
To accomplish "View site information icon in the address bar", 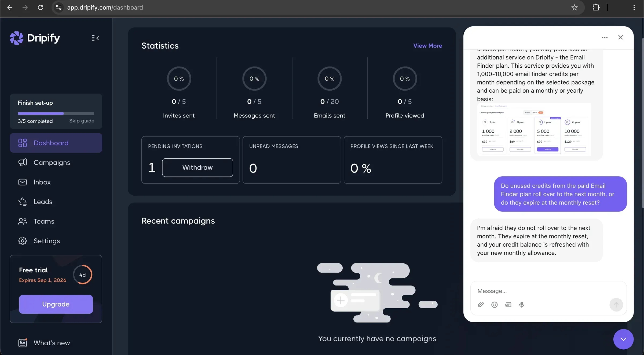I will [58, 8].
